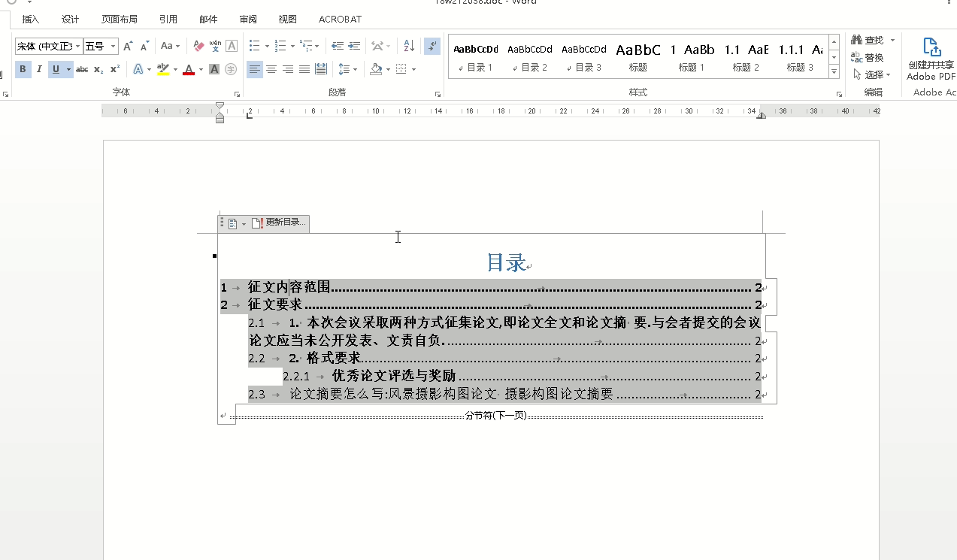Expand highlight color dropdown arrow

click(176, 69)
